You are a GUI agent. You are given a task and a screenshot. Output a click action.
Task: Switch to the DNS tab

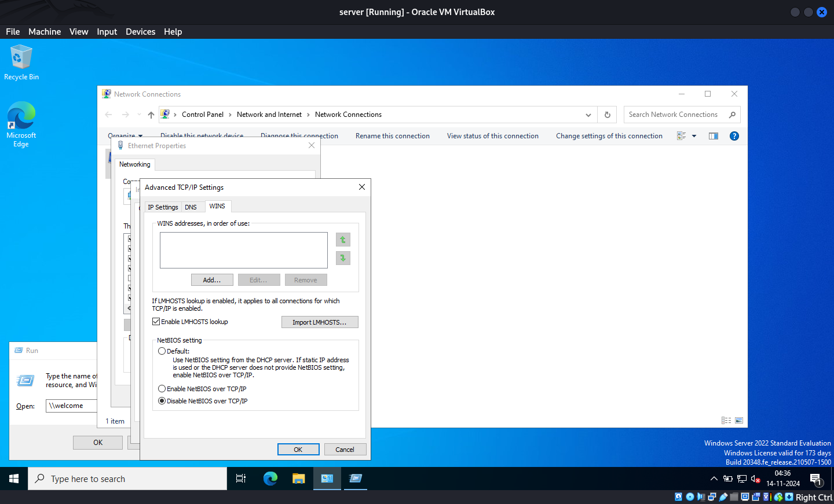[x=191, y=207]
